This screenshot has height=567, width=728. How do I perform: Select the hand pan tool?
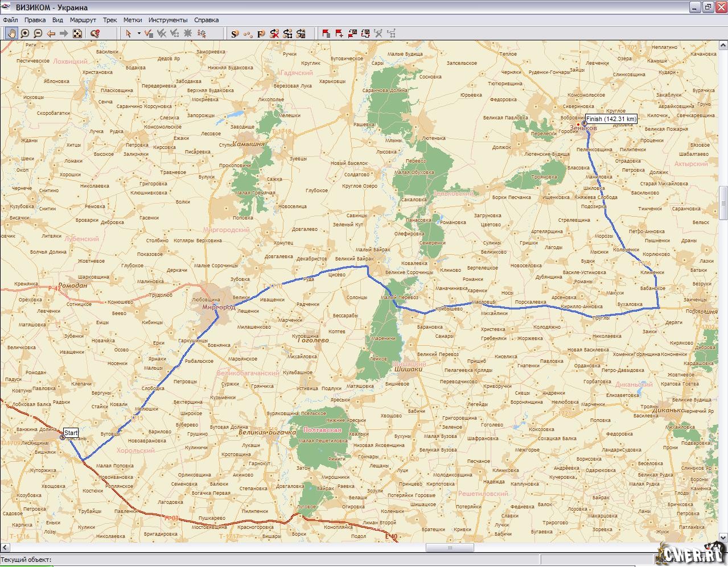[x=11, y=34]
